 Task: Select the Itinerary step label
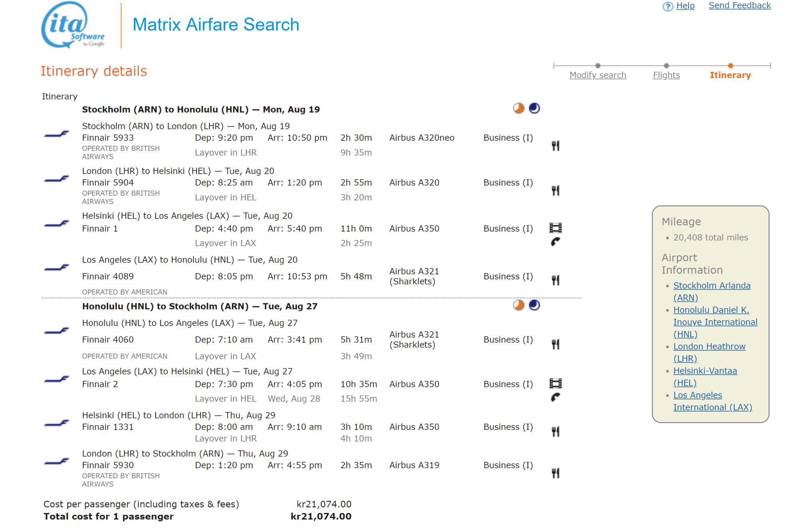pyautogui.click(x=730, y=75)
